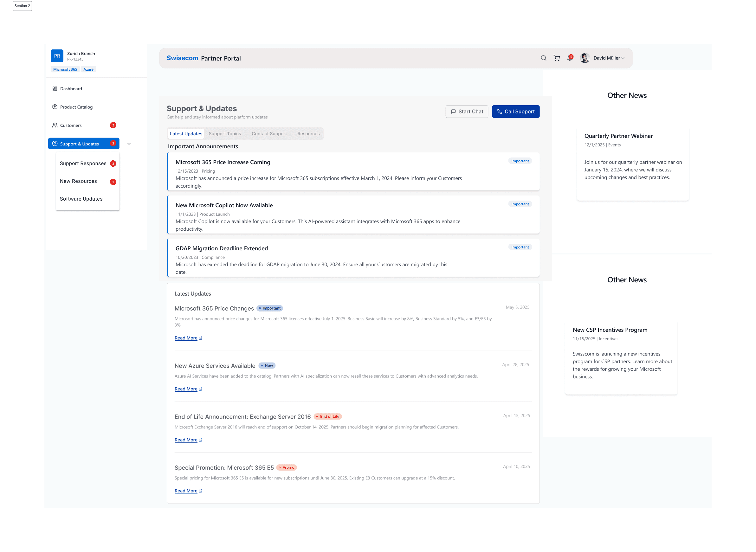Screen dimensions: 756x552
Task: Expand the David Müller user dropdown chevron
Action: pyautogui.click(x=623, y=58)
